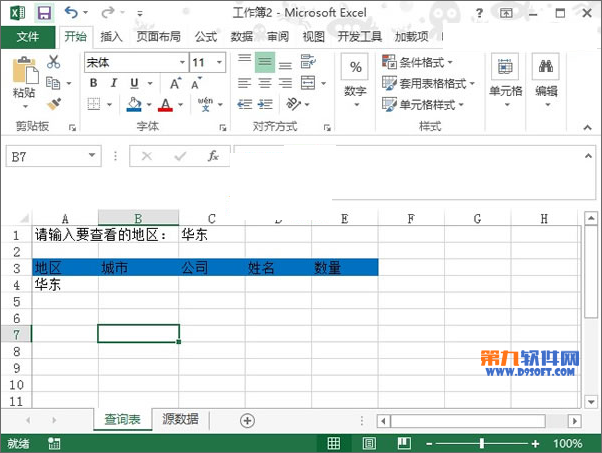Switch to the 插入 ribbon tab
This screenshot has width=602, height=453.
[x=111, y=37]
